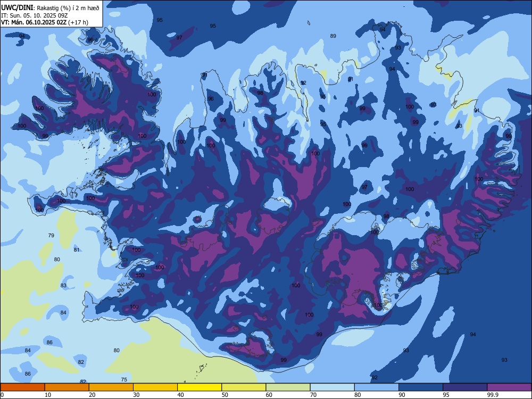Click the UWC/DINI title text
This screenshot has height=399, width=532.
pos(18,8)
